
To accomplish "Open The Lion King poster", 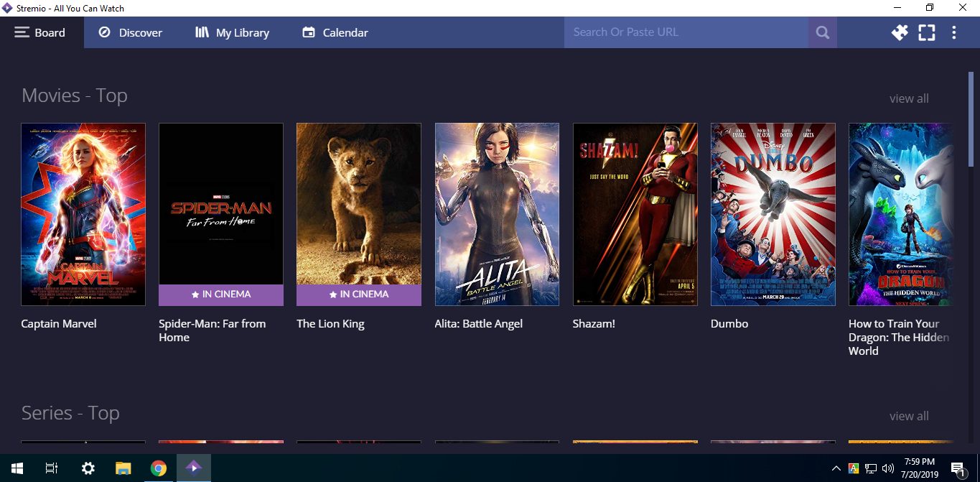I will [359, 214].
